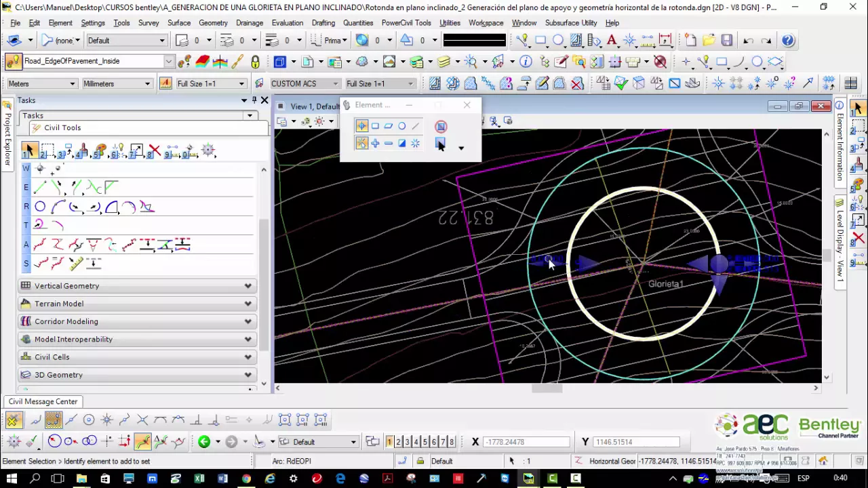The height and width of the screenshot is (488, 868).
Task: Select the Place Circle tool in main toolbar
Action: (x=558, y=41)
